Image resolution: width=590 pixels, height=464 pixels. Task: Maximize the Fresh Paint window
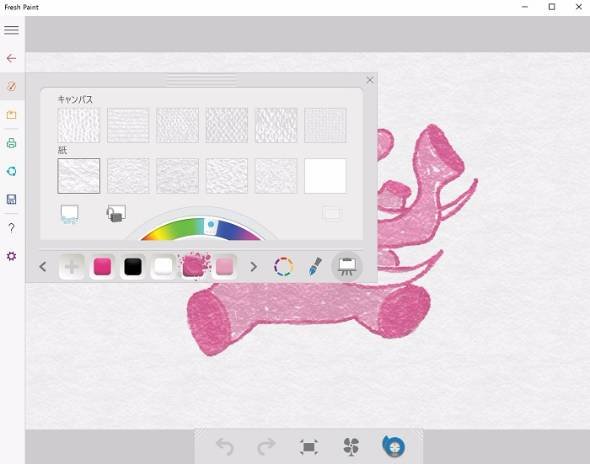tap(552, 7)
